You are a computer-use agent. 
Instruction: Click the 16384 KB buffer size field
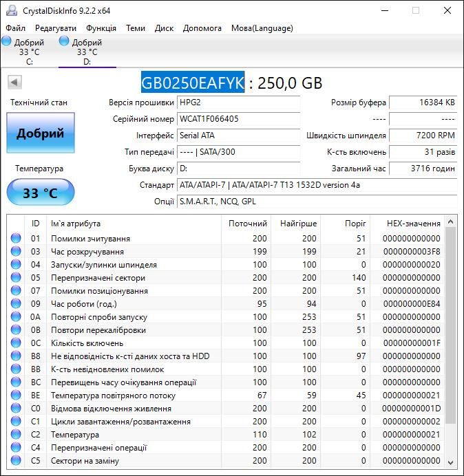pos(423,102)
